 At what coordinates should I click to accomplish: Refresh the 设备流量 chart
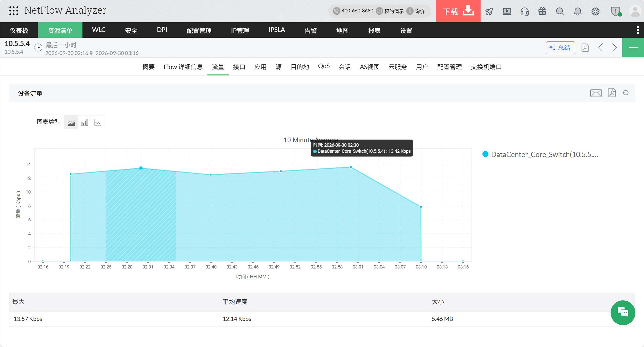pyautogui.click(x=626, y=93)
